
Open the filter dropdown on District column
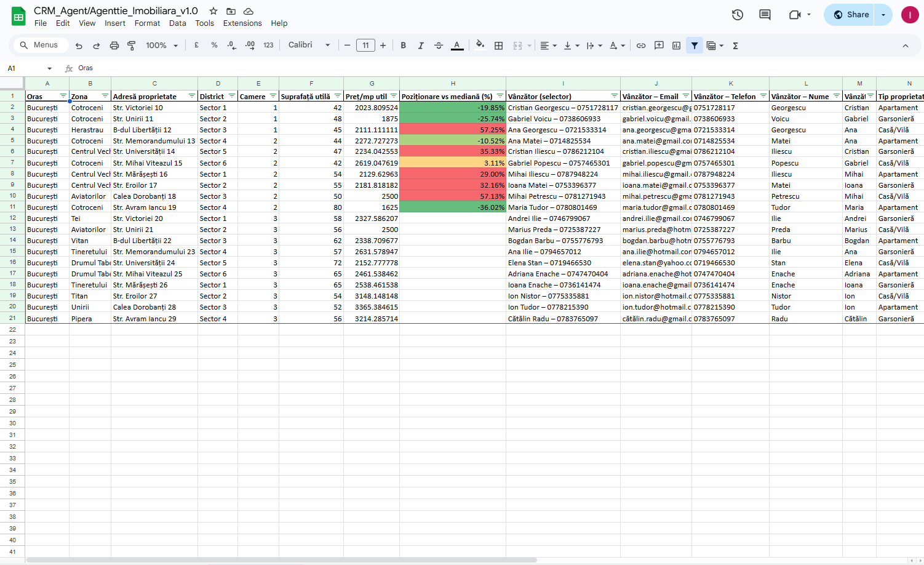coord(231,96)
